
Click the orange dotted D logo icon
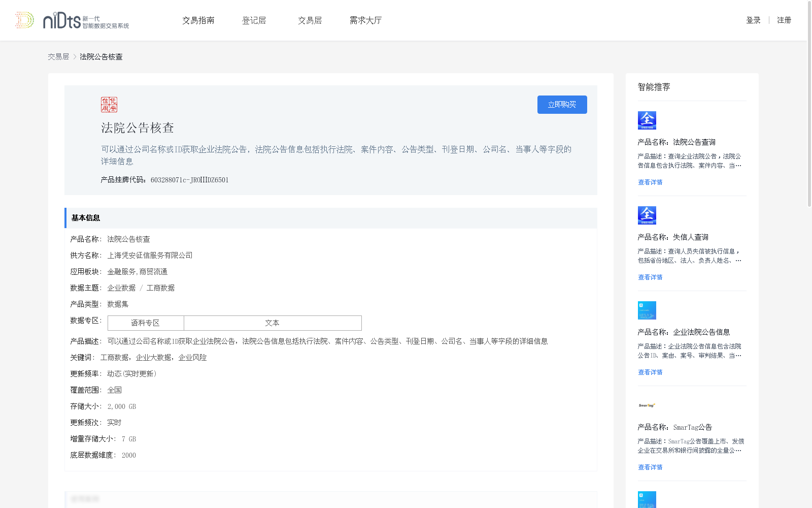pyautogui.click(x=24, y=20)
